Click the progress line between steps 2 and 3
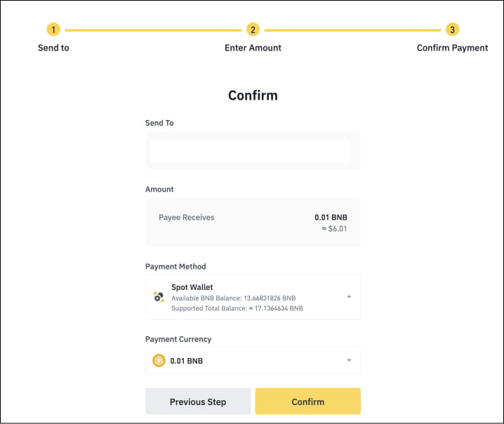The height and width of the screenshot is (424, 504). (352, 30)
